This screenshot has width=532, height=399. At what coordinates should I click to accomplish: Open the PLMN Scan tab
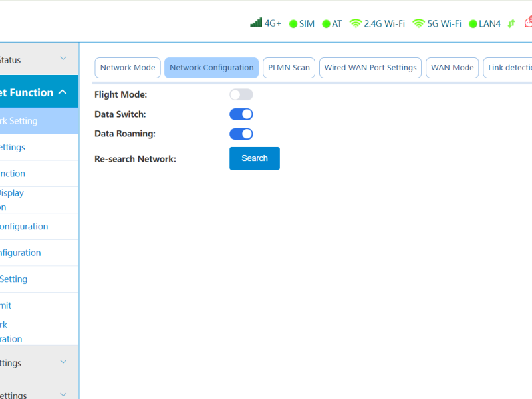pyautogui.click(x=289, y=68)
